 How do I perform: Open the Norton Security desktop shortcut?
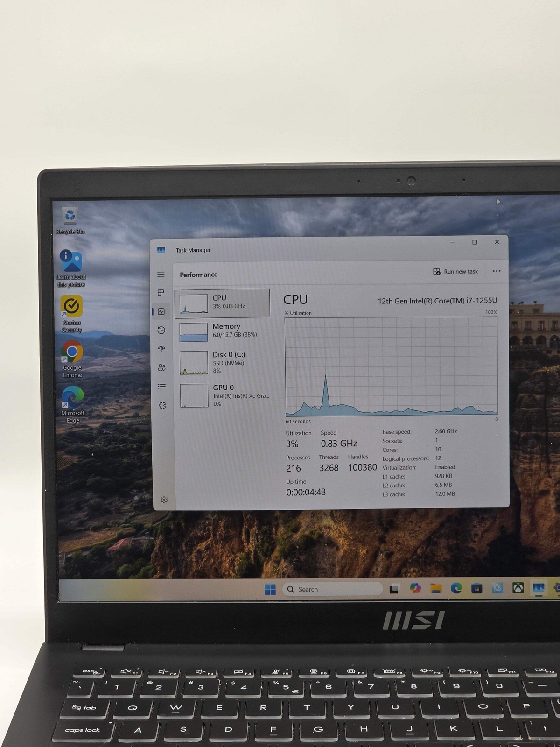pos(72,314)
